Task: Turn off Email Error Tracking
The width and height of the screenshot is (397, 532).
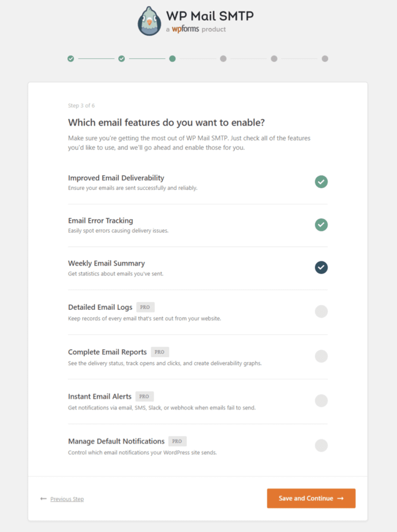Action: (x=321, y=225)
